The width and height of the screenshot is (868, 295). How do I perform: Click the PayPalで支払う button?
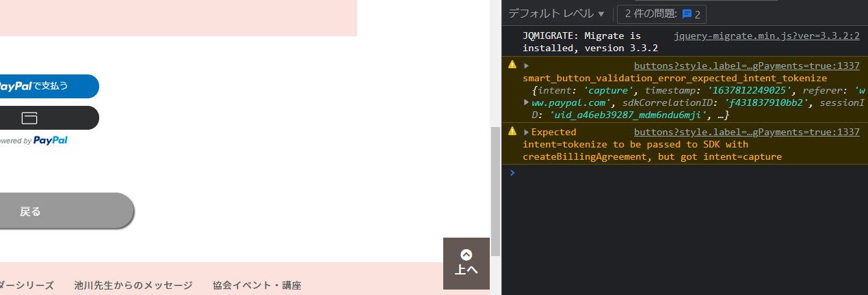(48, 86)
